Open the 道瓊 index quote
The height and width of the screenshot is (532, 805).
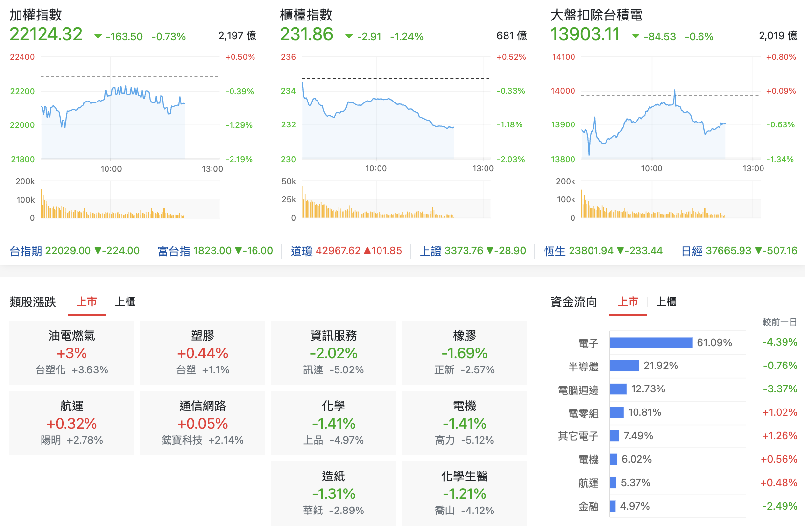pyautogui.click(x=346, y=251)
